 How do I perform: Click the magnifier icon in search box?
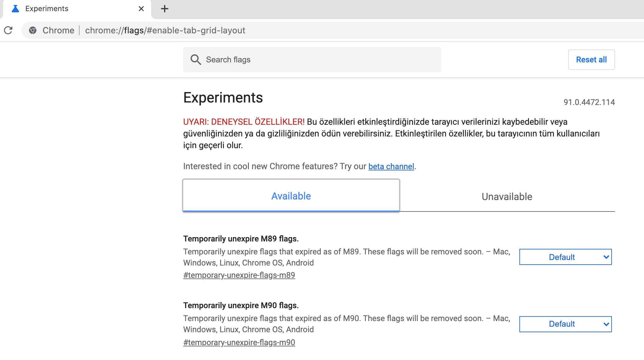196,60
